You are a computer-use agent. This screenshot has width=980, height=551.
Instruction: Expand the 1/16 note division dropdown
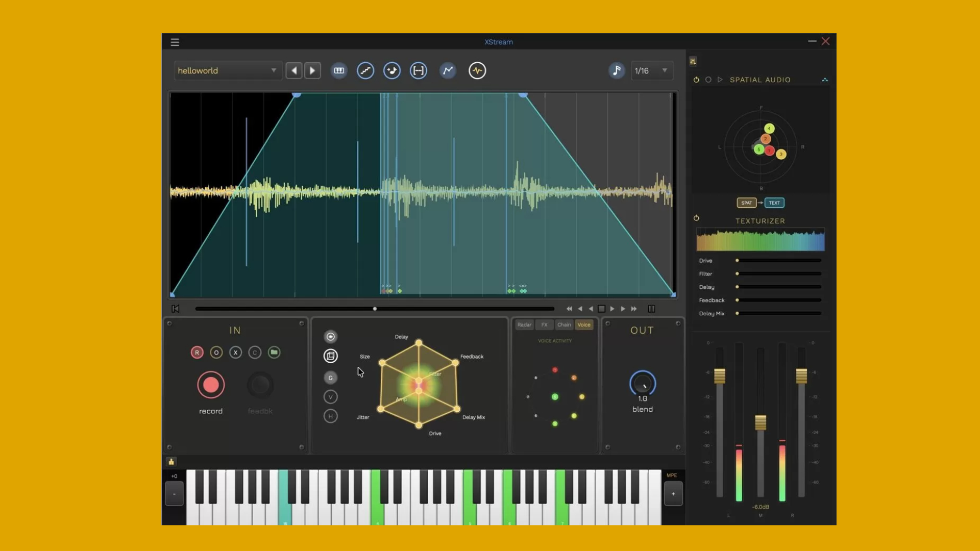click(651, 70)
